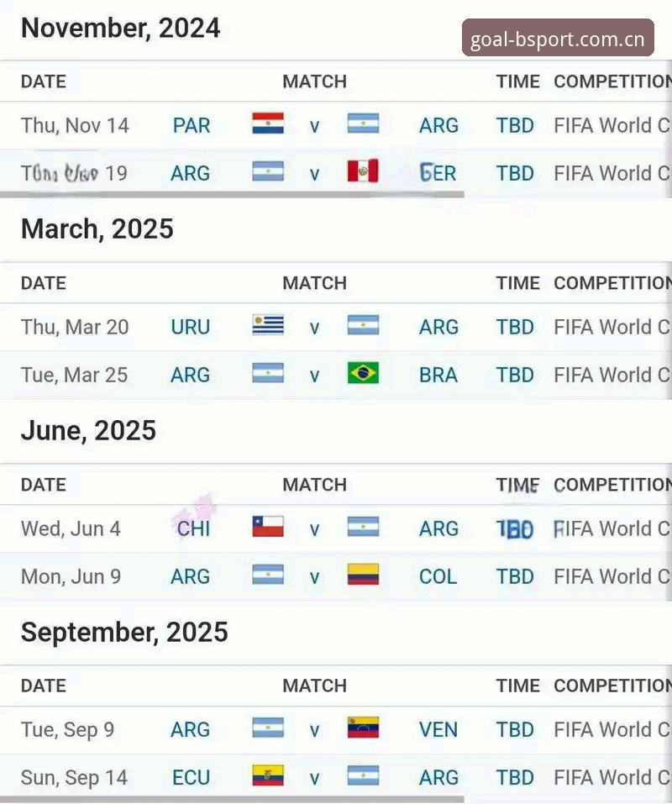Open PAR team link on Nov 14
Viewport: 672px width, 804px height.
pyautogui.click(x=192, y=126)
